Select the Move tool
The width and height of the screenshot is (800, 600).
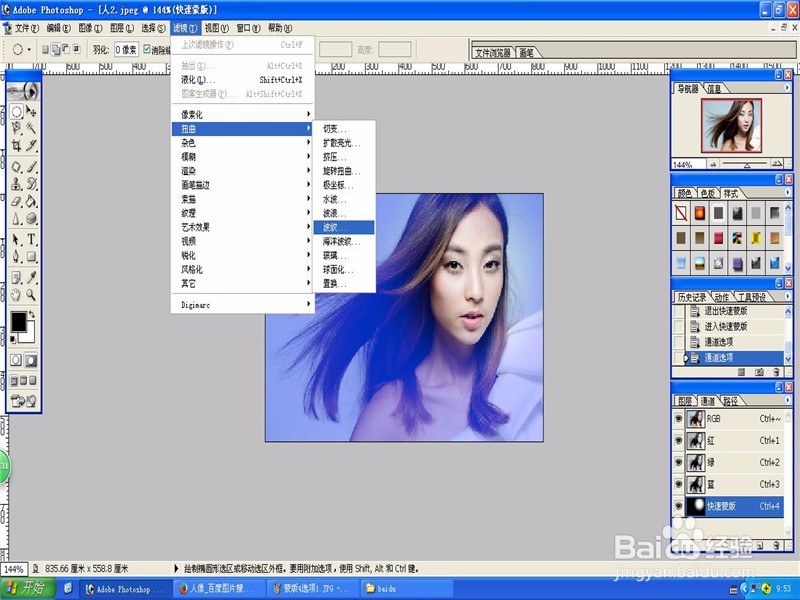31,111
